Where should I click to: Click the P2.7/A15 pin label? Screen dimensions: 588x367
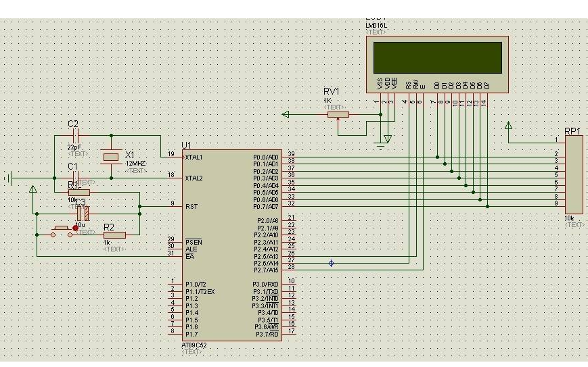click(x=266, y=270)
